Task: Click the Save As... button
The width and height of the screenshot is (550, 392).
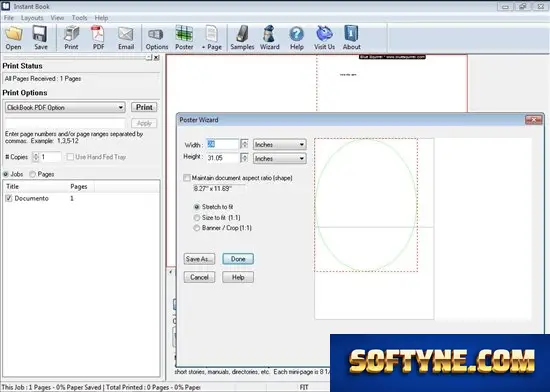Action: [x=199, y=259]
